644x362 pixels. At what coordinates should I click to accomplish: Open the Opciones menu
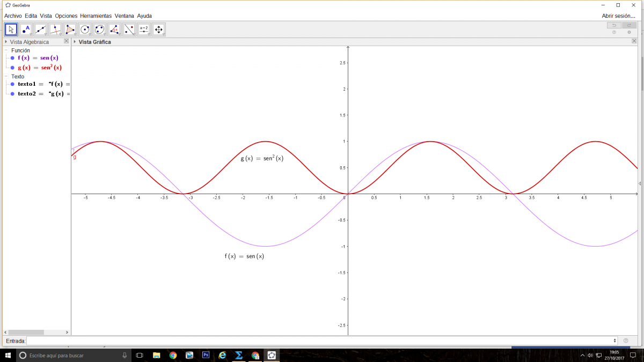[66, 16]
